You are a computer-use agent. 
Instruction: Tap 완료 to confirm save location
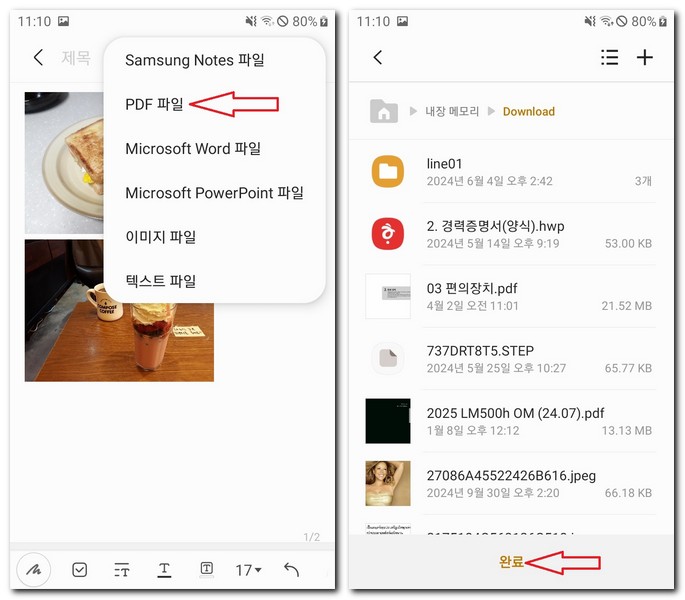pos(511,561)
